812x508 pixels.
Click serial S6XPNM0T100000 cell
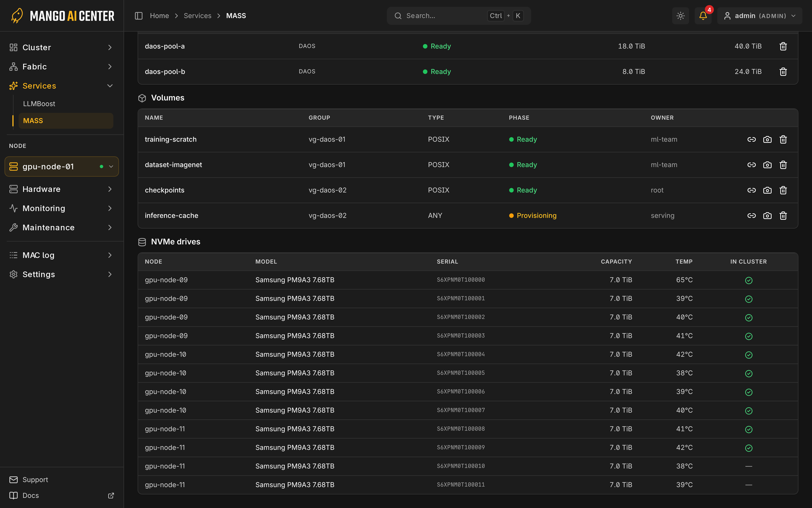(x=461, y=280)
